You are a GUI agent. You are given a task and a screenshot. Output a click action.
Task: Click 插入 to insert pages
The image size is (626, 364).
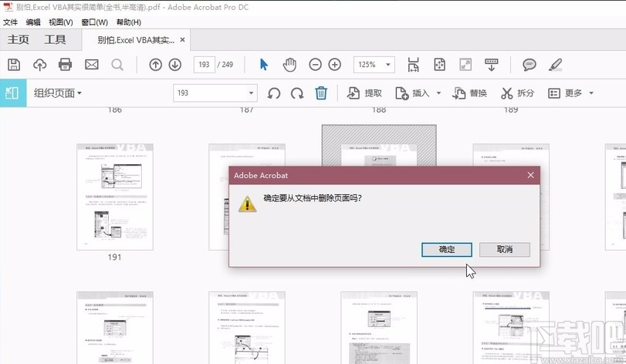pyautogui.click(x=412, y=93)
